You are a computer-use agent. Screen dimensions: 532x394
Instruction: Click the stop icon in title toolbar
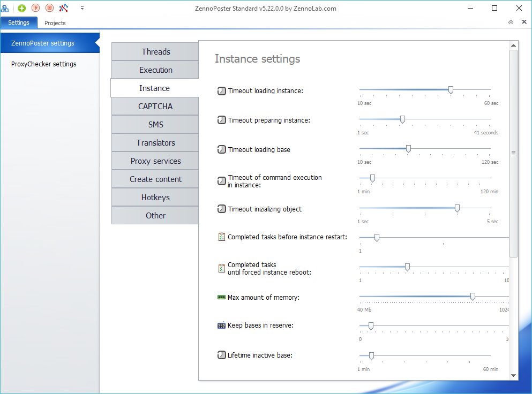point(49,8)
